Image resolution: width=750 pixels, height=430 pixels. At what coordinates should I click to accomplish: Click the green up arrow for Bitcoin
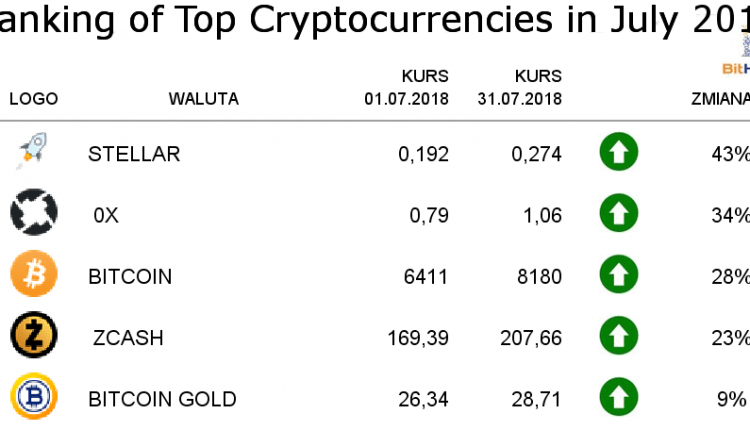tap(619, 275)
